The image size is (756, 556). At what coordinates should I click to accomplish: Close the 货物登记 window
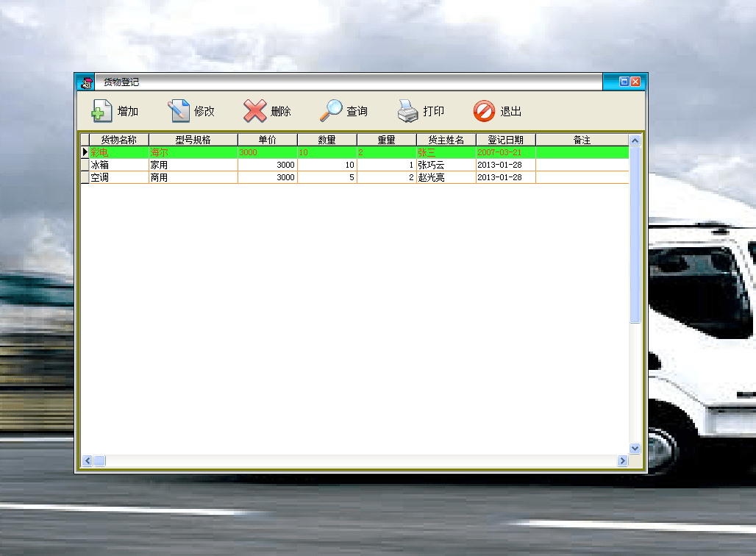[x=635, y=82]
